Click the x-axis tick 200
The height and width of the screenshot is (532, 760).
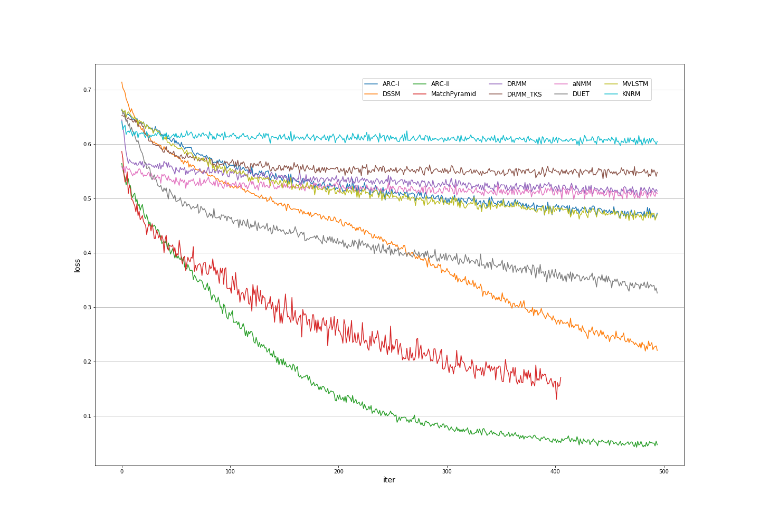tap(339, 471)
